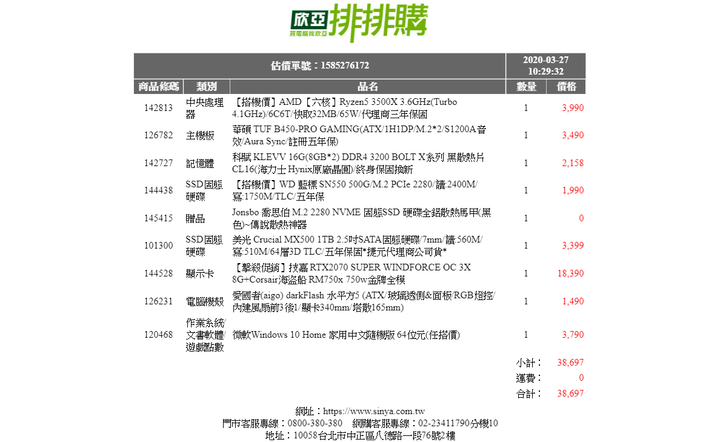Click the AMD Ryzen5 3500X product name

[344, 108]
